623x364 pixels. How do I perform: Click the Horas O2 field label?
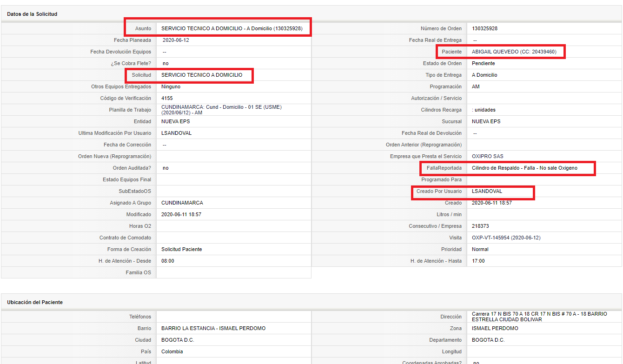coord(140,226)
